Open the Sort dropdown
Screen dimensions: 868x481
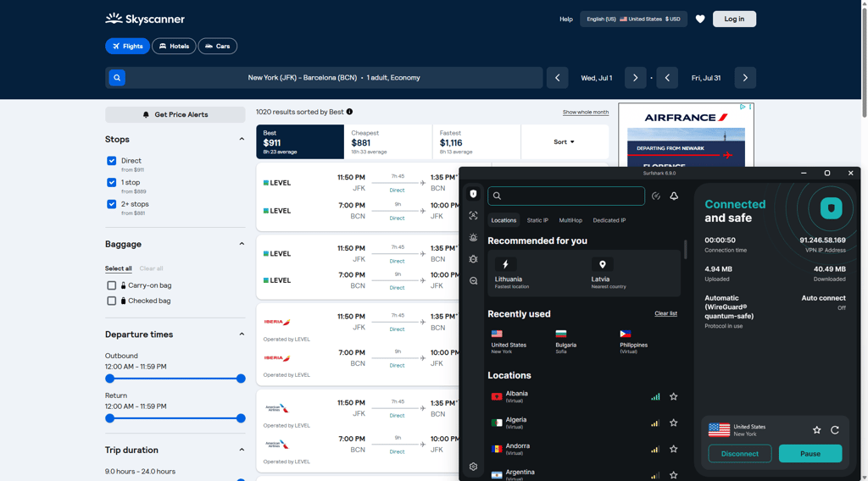[x=564, y=142]
